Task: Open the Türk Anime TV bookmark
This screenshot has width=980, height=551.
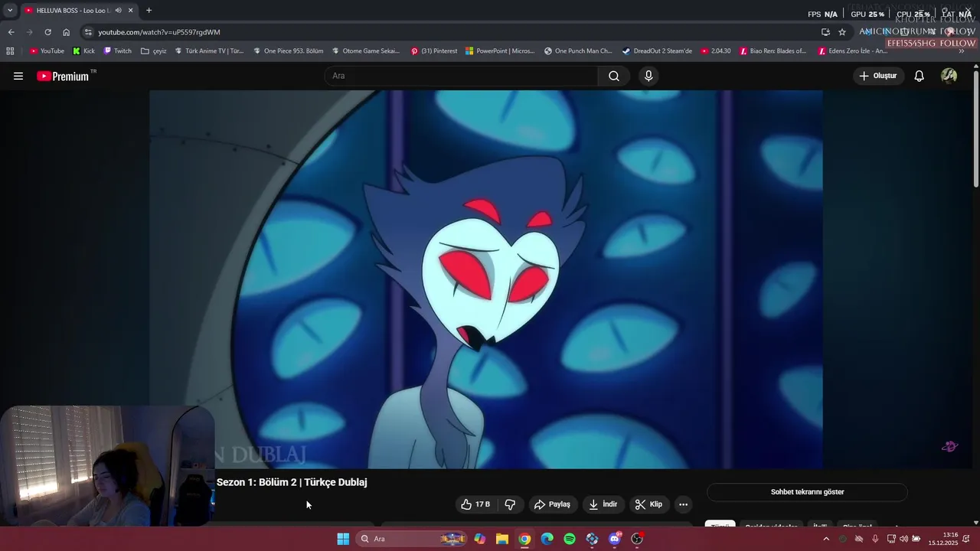Action: tap(209, 51)
